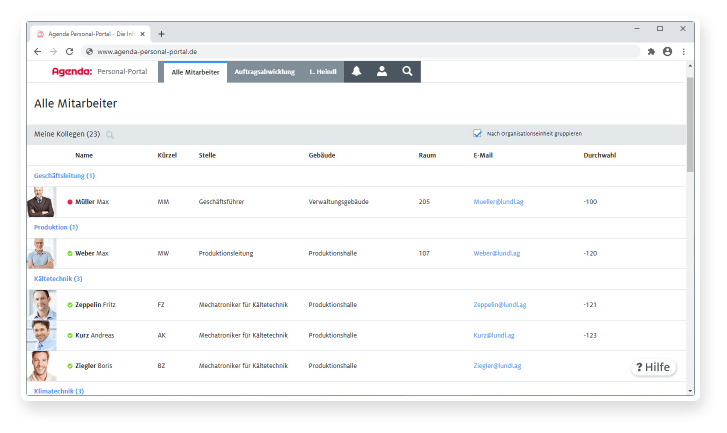Click Müller Max's profile photo
This screenshot has width=727, height=433.
point(41,202)
